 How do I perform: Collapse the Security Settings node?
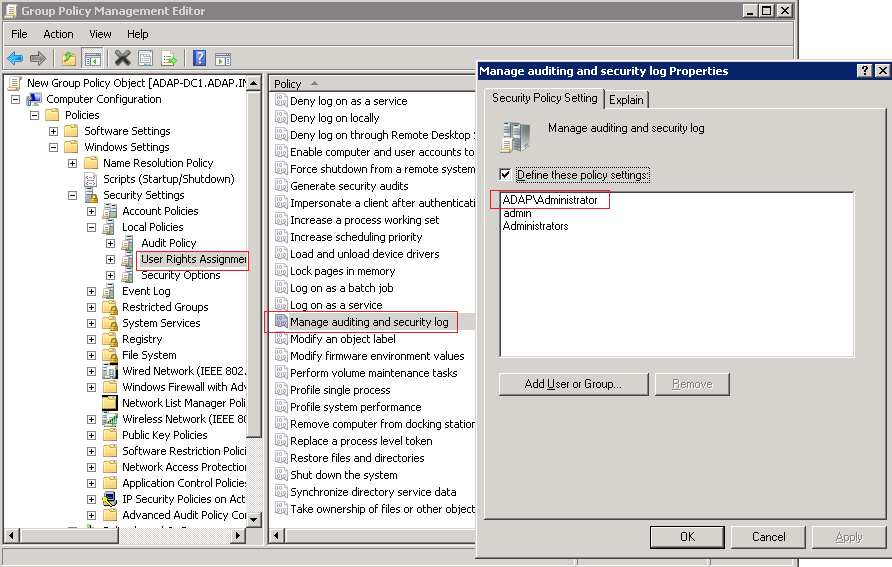pyautogui.click(x=72, y=195)
